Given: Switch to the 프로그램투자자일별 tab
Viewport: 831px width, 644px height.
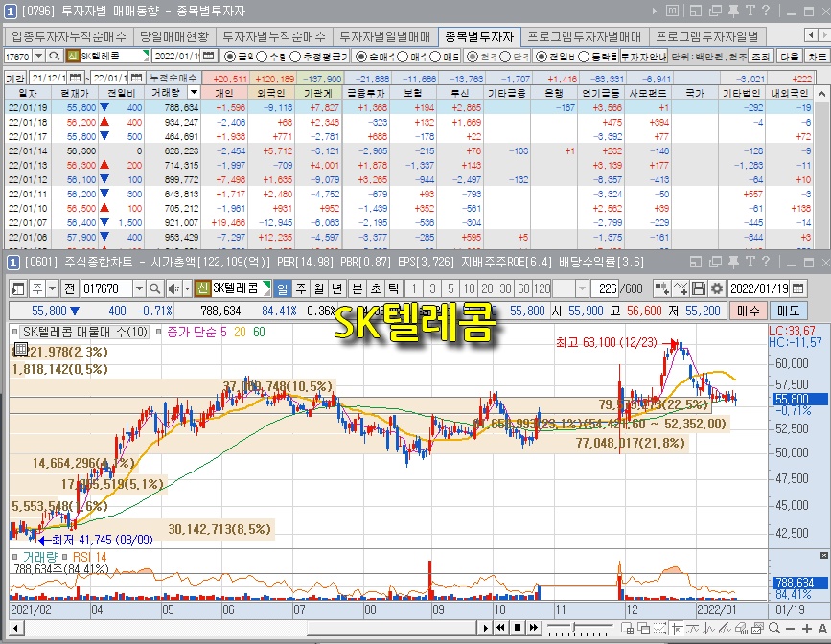Looking at the screenshot, I should [707, 36].
